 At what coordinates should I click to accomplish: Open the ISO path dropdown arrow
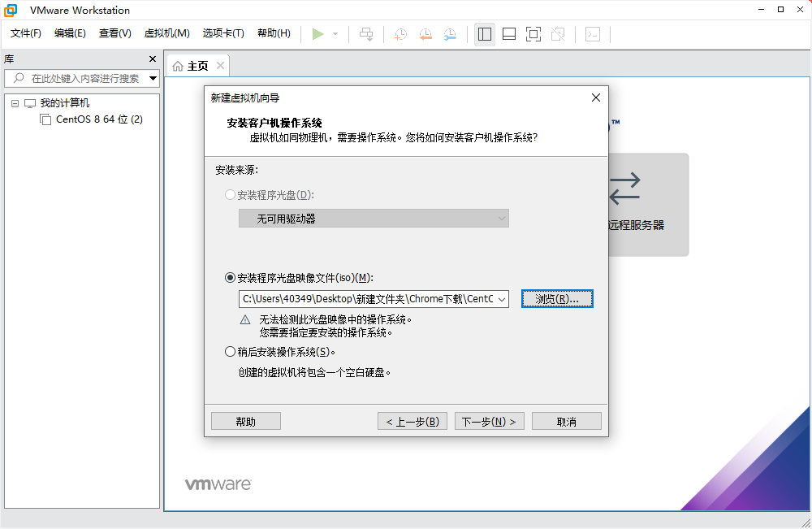click(502, 298)
